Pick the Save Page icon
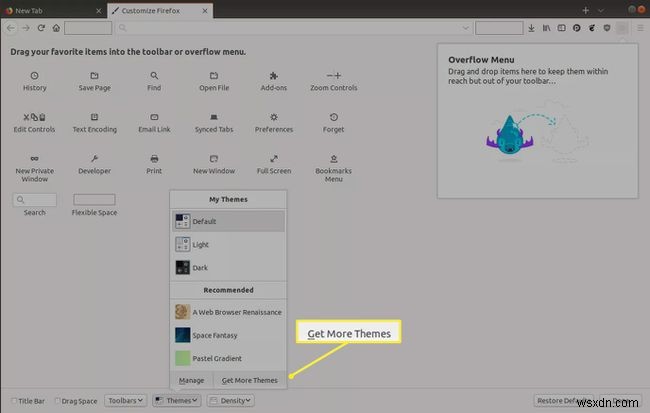The width and height of the screenshot is (650, 413). (x=95, y=75)
